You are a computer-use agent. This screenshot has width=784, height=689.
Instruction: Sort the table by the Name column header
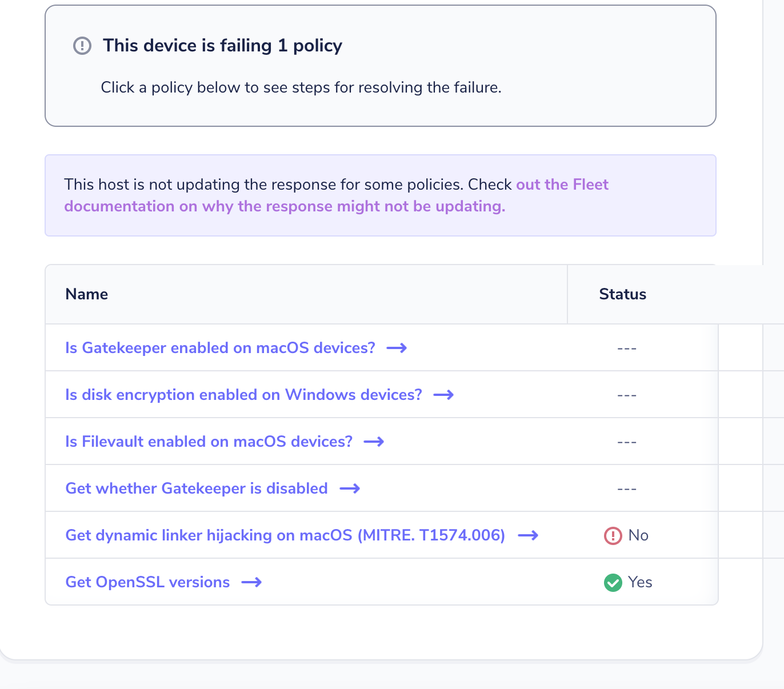pyautogui.click(x=86, y=294)
